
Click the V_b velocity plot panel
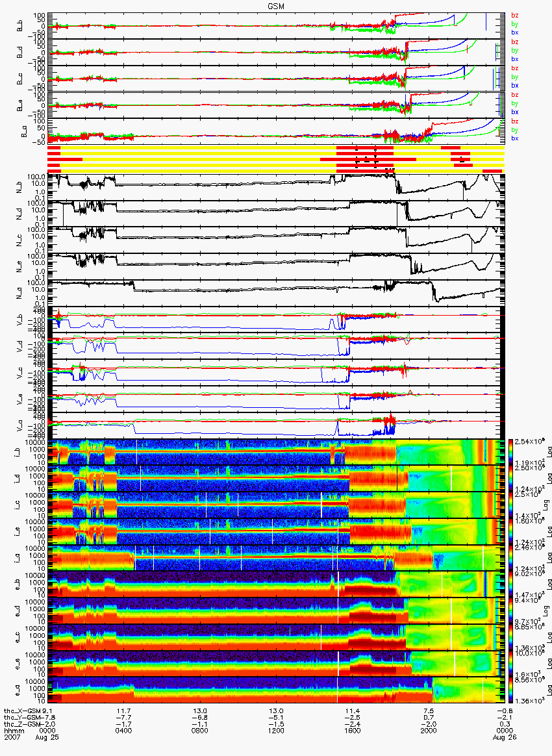(x=276, y=320)
